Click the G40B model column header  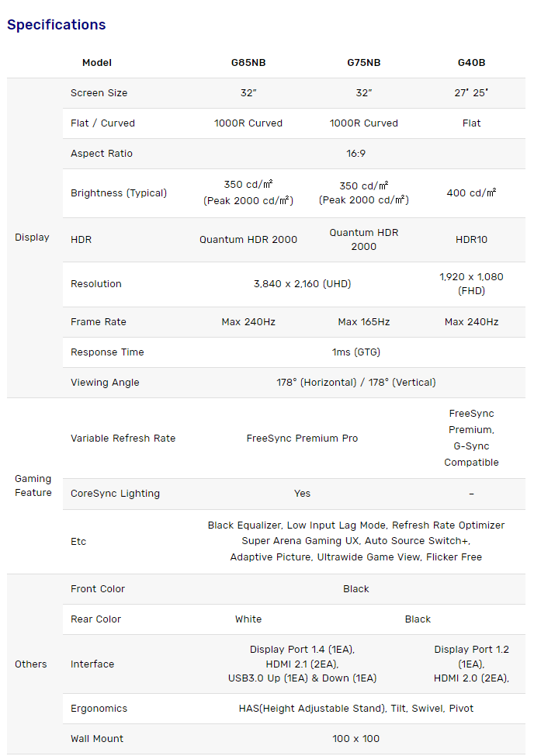(471, 63)
